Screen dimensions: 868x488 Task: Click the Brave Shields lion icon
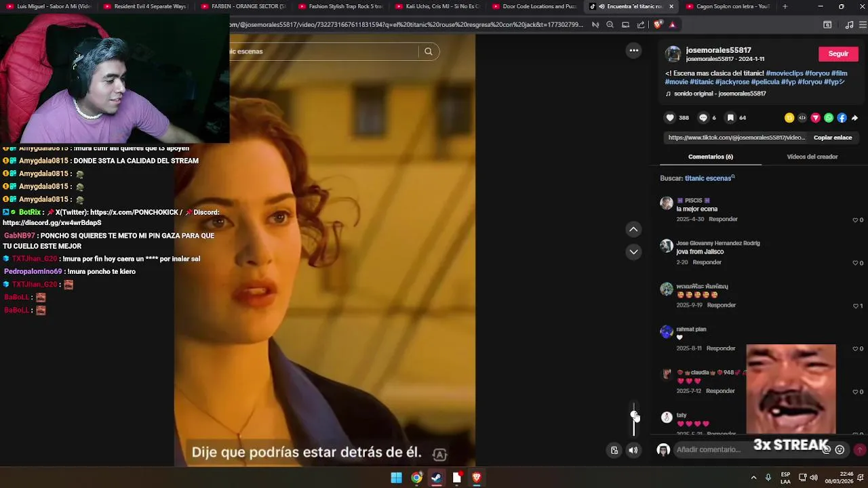[x=657, y=24]
